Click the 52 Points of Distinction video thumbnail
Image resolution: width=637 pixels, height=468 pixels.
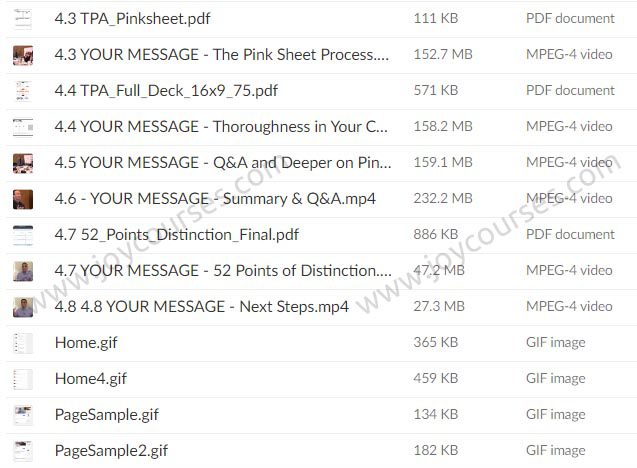pyautogui.click(x=23, y=271)
